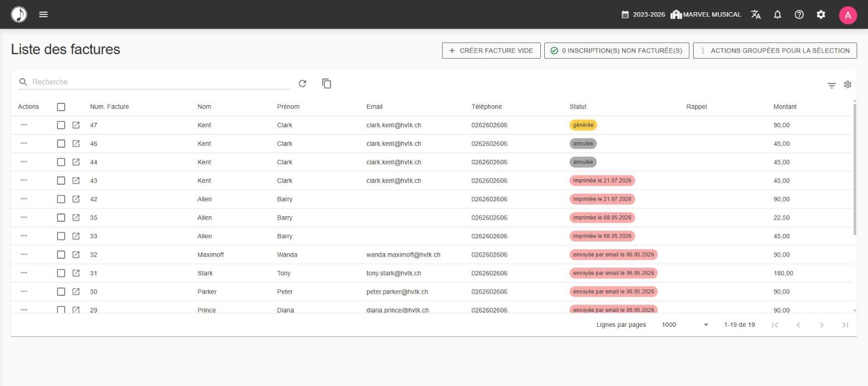Open actions menu for invoice 46
Image resolution: width=868 pixels, height=386 pixels.
pyautogui.click(x=24, y=143)
